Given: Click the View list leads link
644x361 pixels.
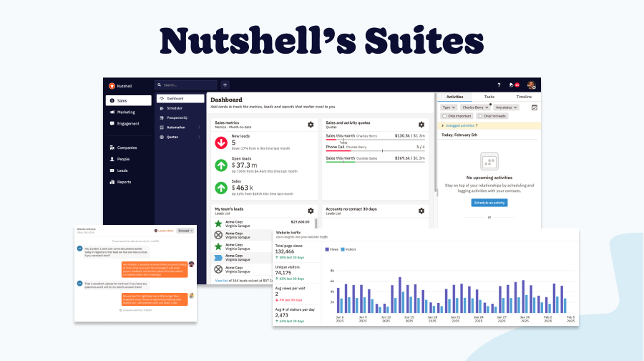Looking at the screenshot, I should [x=222, y=281].
